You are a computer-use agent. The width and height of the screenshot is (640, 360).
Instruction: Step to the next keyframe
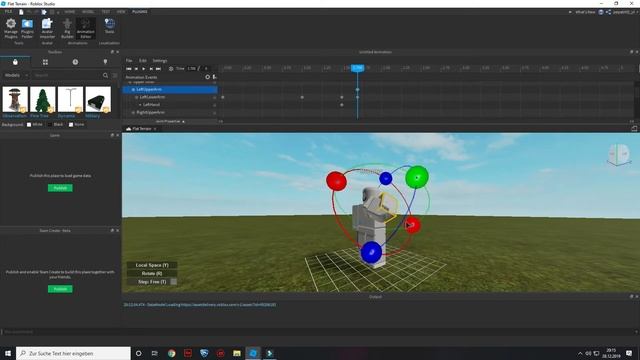[x=151, y=69]
